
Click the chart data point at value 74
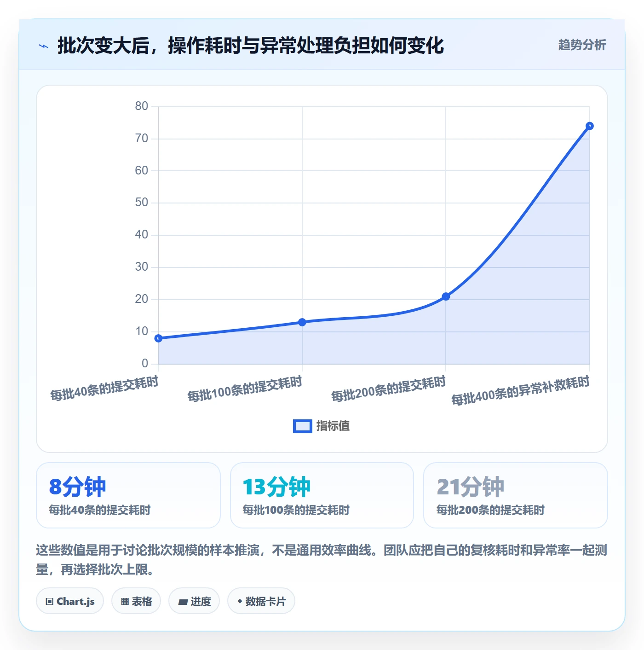coord(590,126)
